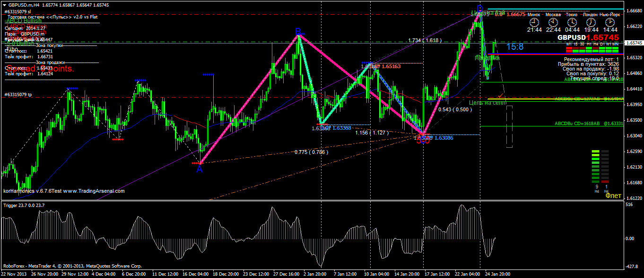
Task: Click the 1.63040 price scale value
Action: [634, 136]
